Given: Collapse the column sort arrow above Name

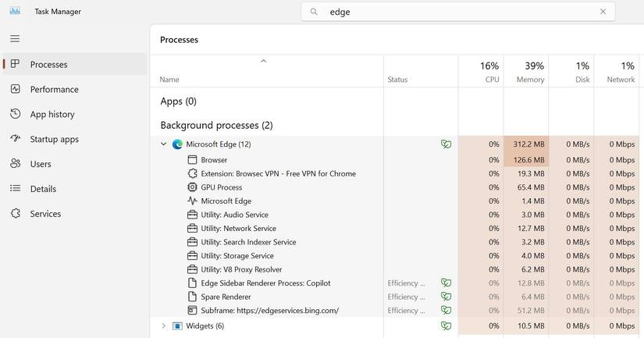Looking at the screenshot, I should coord(263,61).
